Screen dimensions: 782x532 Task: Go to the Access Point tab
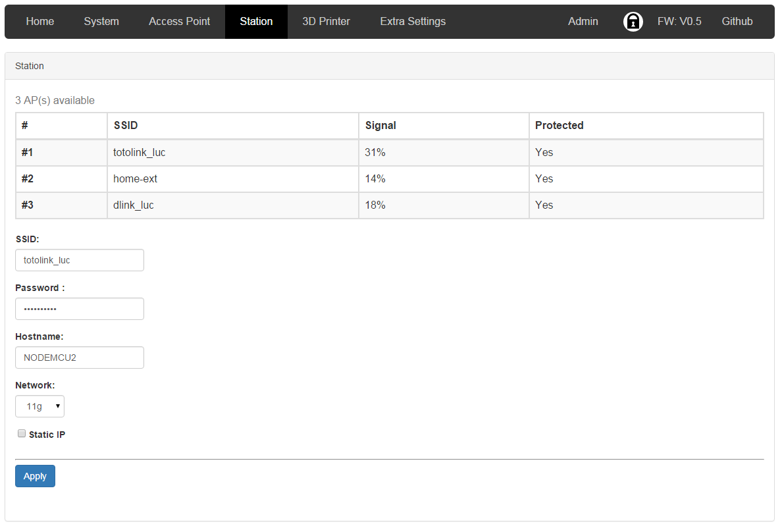pos(179,22)
